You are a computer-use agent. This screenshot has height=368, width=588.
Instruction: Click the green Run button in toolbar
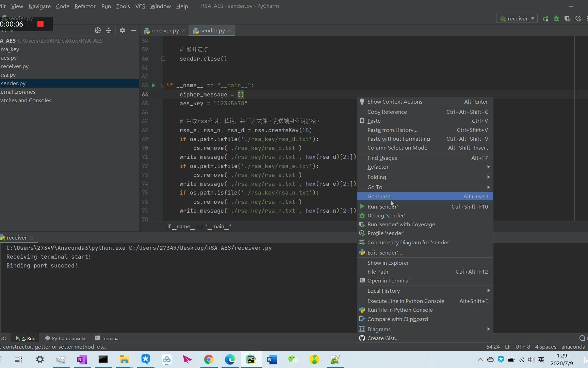[545, 19]
